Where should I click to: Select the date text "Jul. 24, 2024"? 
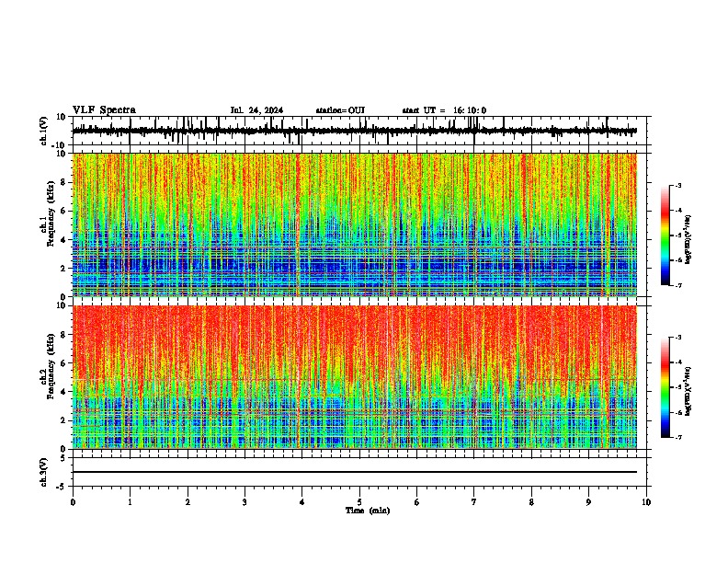[x=256, y=110]
